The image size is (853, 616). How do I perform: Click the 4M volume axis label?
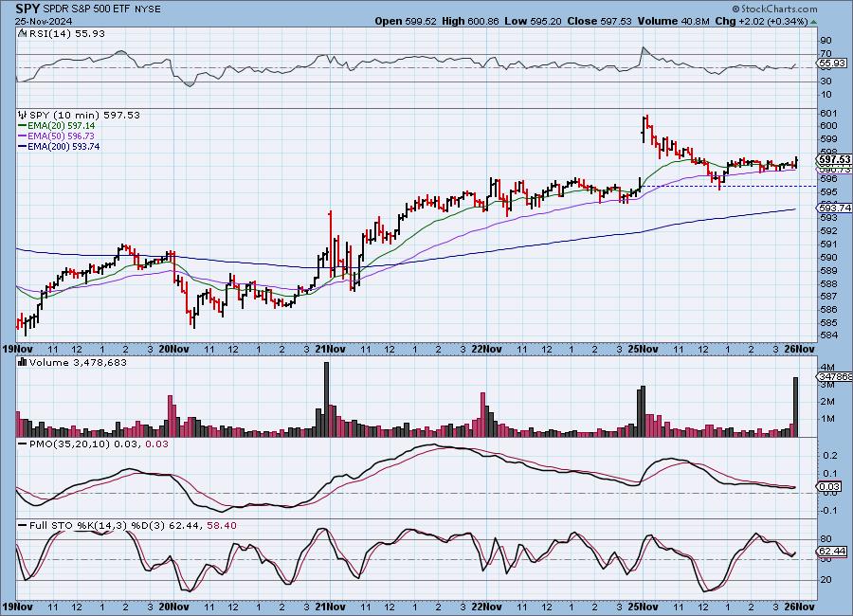pos(828,367)
